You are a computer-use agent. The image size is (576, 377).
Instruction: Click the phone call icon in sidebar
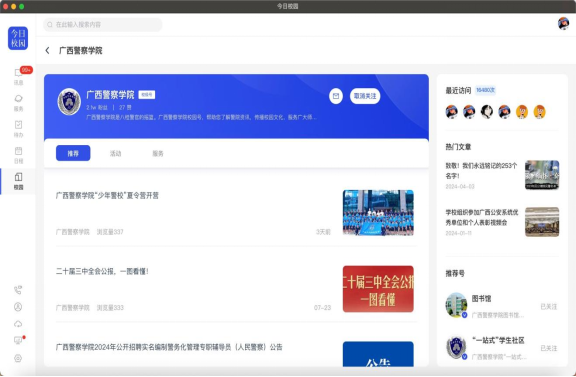[x=18, y=290]
